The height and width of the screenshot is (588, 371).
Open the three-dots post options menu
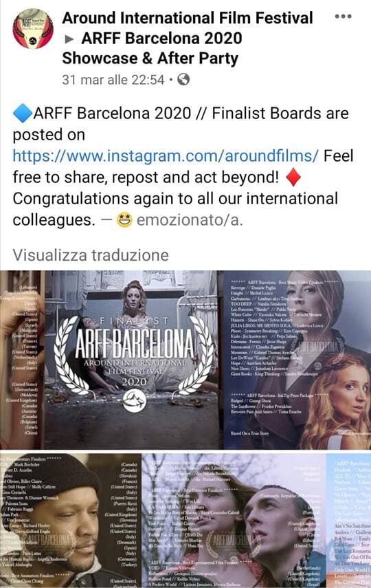tap(343, 17)
